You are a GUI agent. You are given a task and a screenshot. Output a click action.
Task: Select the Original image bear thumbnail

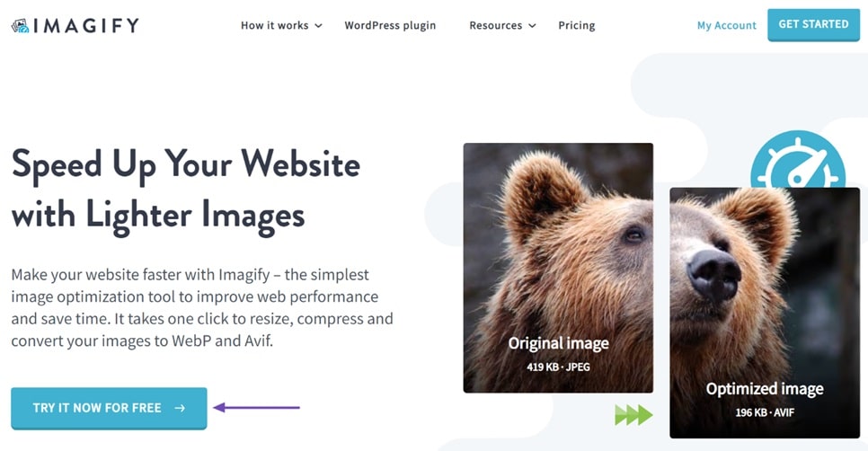point(558,268)
